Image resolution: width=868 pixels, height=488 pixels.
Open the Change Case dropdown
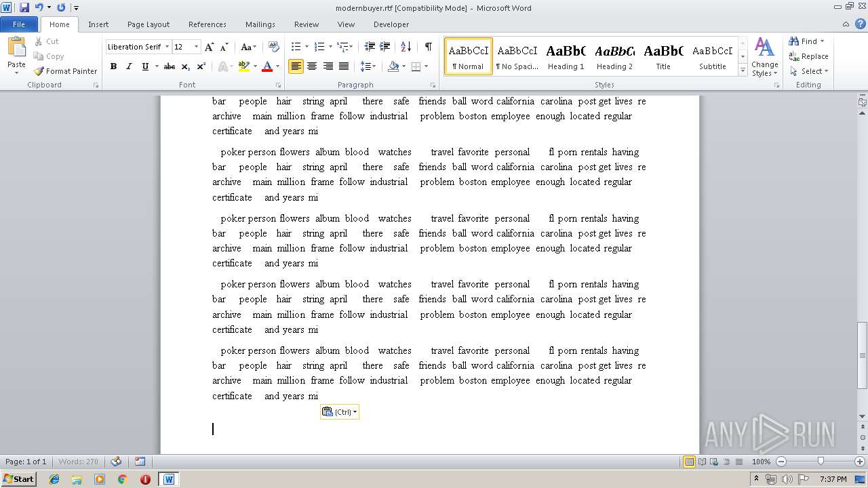pos(249,47)
